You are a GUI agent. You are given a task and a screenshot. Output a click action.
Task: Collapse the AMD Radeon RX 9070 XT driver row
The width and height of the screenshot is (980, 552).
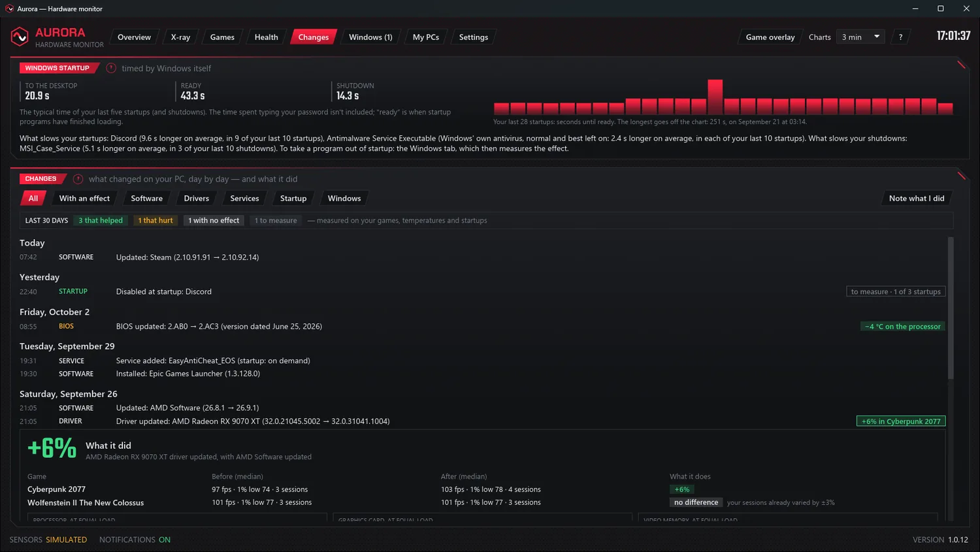coord(482,421)
